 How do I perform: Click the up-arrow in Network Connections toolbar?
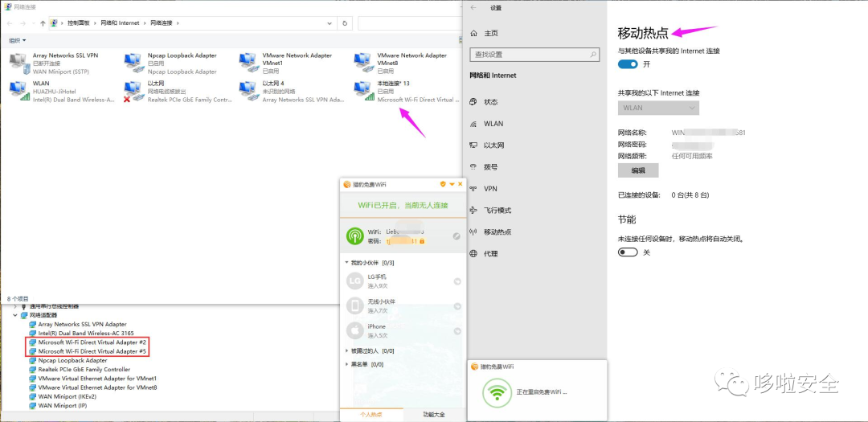click(43, 23)
